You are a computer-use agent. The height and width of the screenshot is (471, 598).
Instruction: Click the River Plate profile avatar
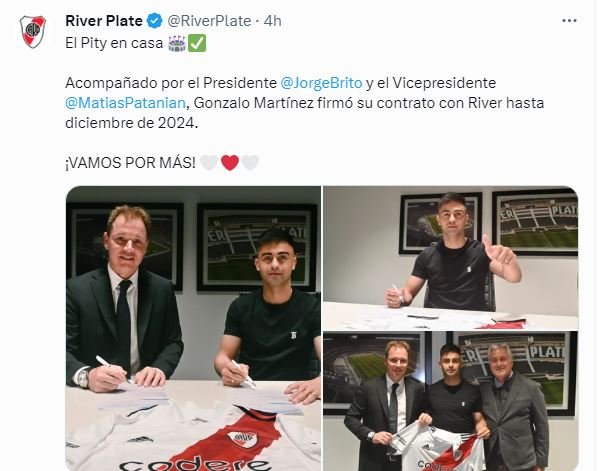[33, 31]
